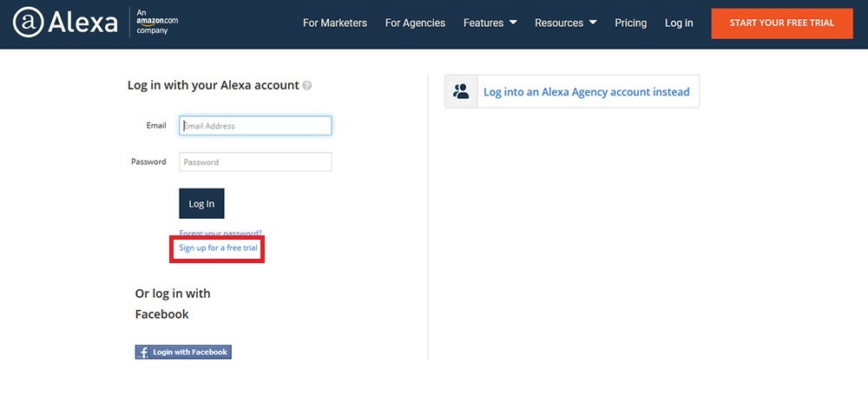Expand the Resources dropdown arrow
Image resolution: width=868 pixels, height=396 pixels.
pyautogui.click(x=592, y=23)
